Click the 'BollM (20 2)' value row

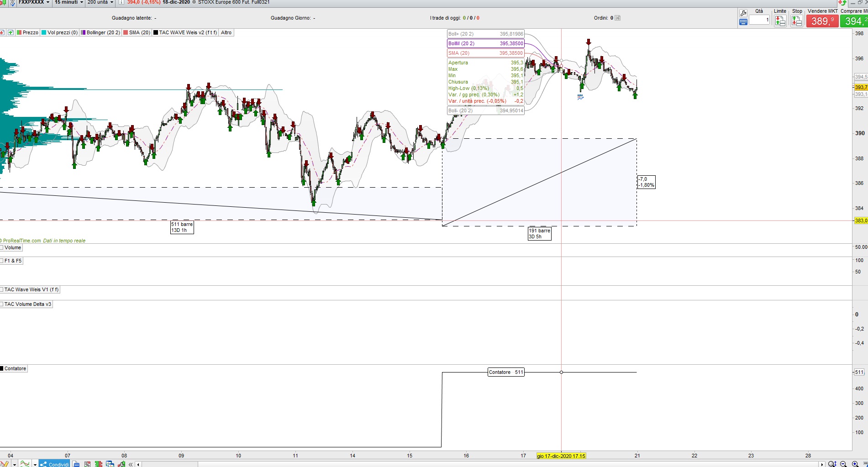click(x=486, y=43)
